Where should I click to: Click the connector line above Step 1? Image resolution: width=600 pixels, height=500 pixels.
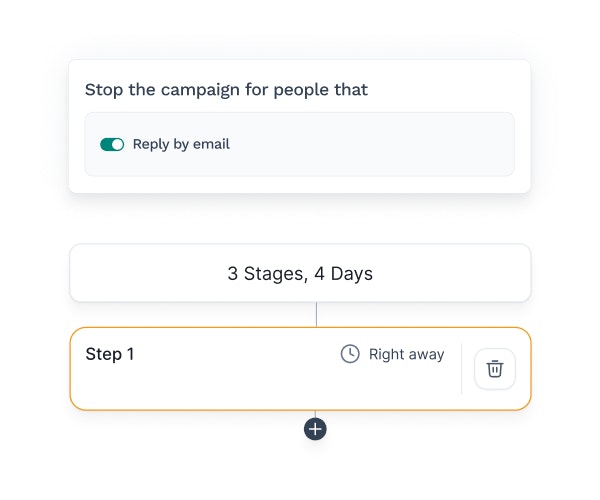tap(316, 314)
